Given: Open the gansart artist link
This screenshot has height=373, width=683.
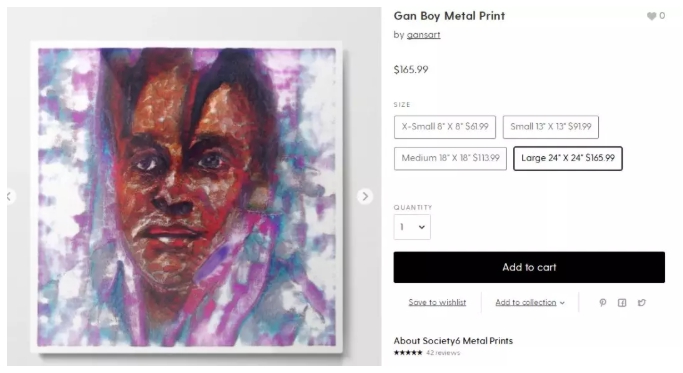Looking at the screenshot, I should (423, 35).
